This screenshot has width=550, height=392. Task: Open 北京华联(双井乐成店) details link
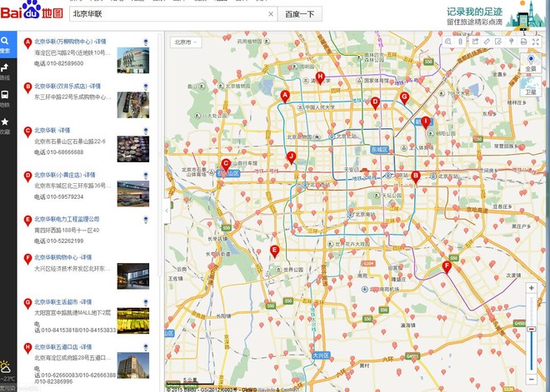67,87
